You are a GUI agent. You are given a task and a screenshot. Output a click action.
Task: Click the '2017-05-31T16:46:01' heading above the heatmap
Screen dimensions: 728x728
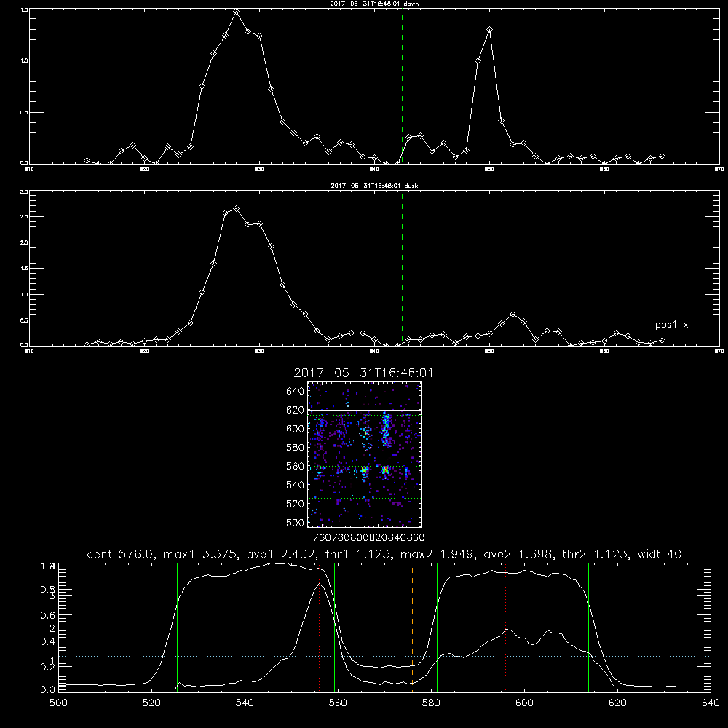pos(363,373)
